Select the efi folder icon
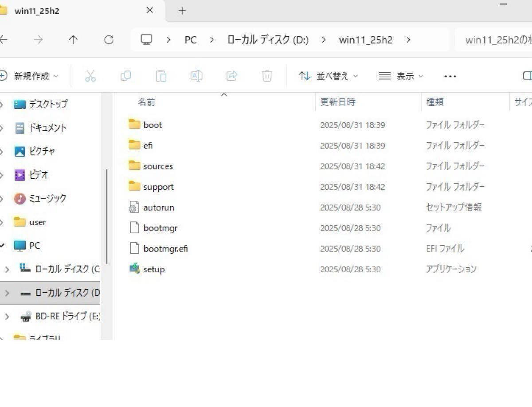Viewport: 532px width, 407px height. [134, 145]
